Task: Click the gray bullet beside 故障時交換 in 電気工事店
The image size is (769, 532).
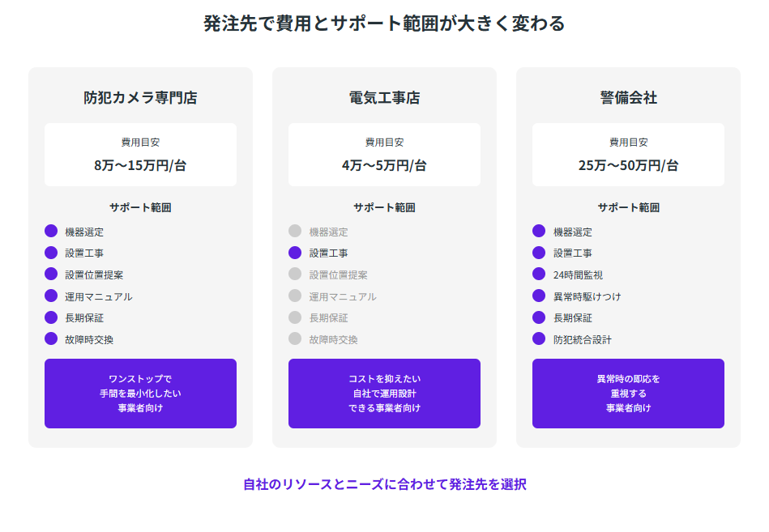Action: coord(295,338)
